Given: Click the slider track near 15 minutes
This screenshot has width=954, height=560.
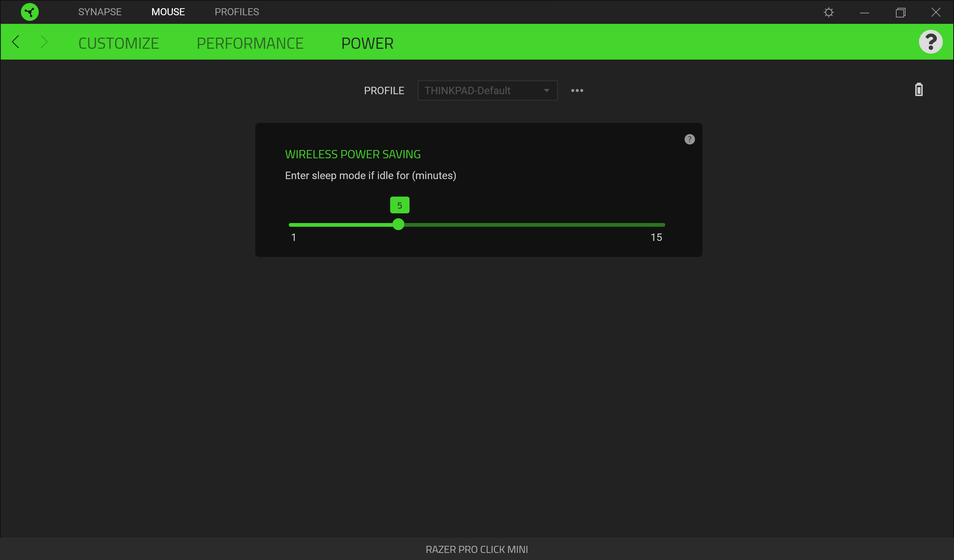Looking at the screenshot, I should point(661,225).
